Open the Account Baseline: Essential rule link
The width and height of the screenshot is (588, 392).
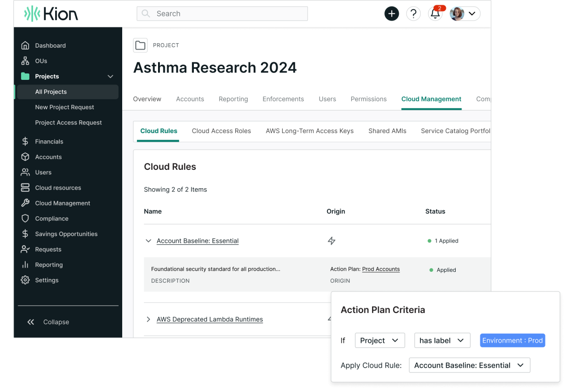pos(198,241)
